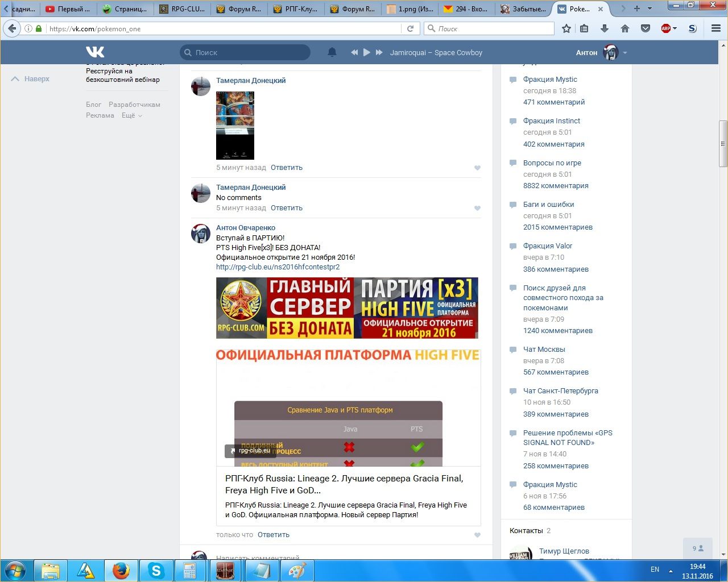728x582 pixels.
Task: Open 'Фракция Valor' discussion
Action: (548, 246)
